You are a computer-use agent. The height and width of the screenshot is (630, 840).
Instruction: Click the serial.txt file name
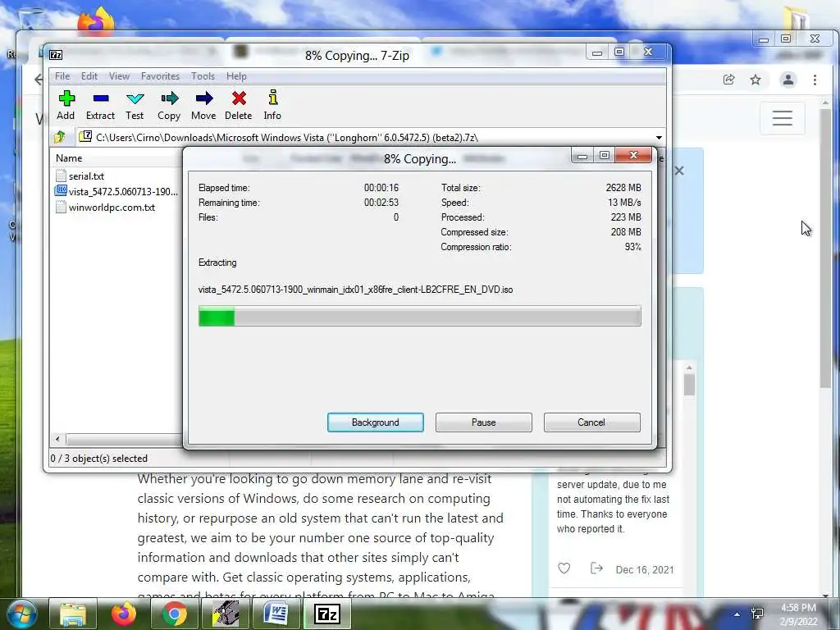tap(86, 176)
